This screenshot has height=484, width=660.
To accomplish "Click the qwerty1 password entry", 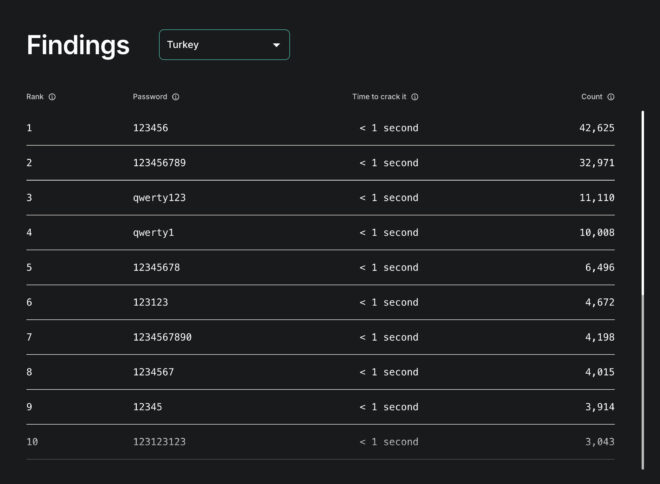I will pos(153,233).
